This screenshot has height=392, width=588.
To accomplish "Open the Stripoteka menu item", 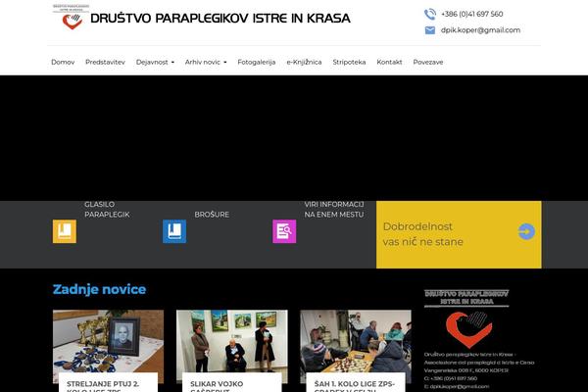I will 349,62.
